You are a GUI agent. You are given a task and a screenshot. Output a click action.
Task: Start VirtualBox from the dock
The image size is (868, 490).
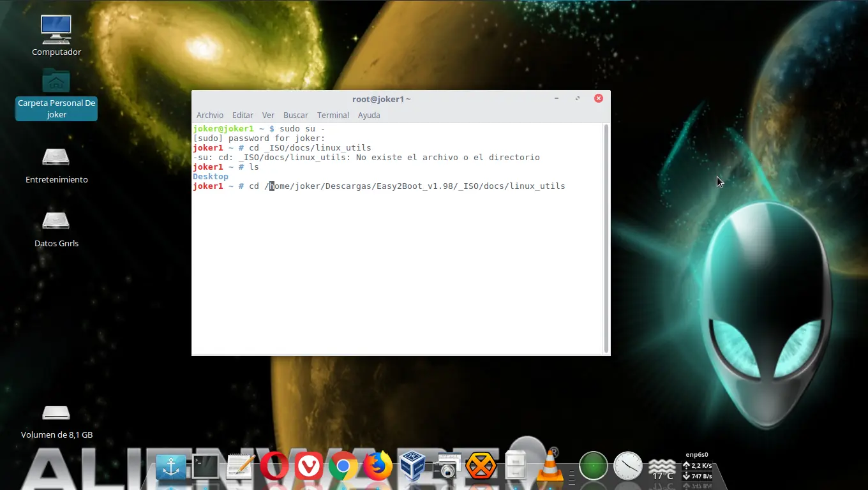pyautogui.click(x=412, y=466)
